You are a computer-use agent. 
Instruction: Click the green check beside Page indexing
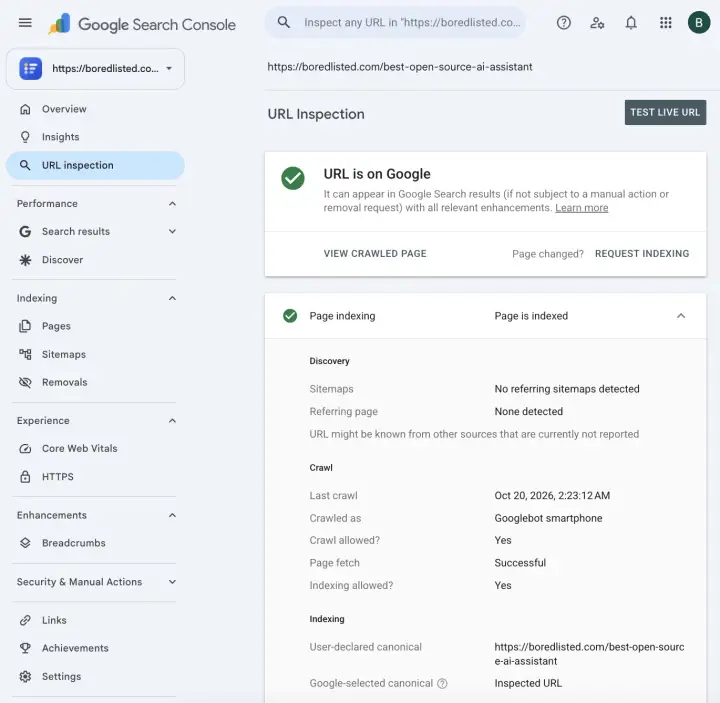pos(290,316)
